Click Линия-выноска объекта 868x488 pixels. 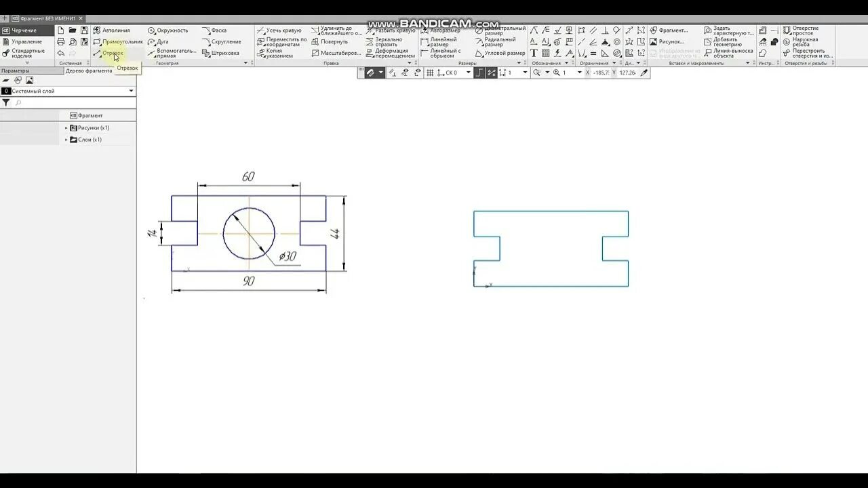(729, 53)
